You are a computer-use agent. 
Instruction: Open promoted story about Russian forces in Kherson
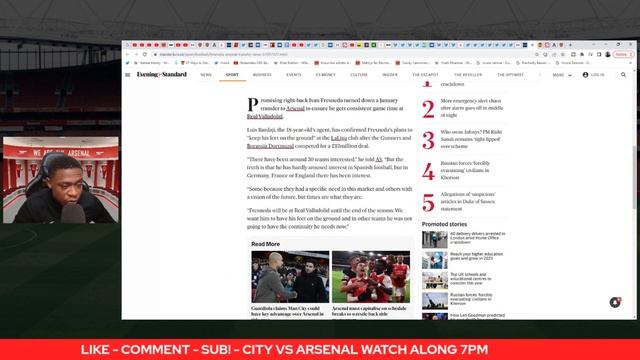tap(471, 299)
